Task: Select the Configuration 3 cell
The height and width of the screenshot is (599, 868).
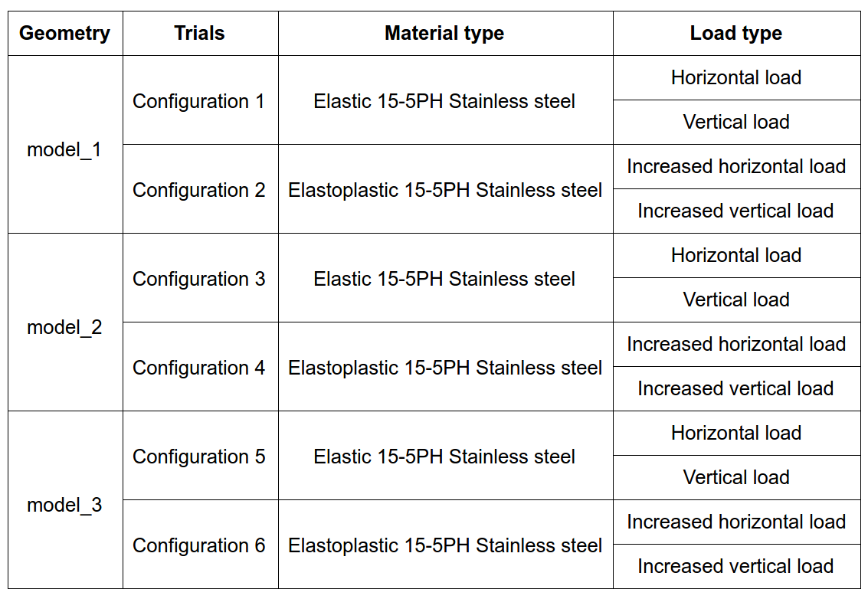Action: tap(199, 279)
